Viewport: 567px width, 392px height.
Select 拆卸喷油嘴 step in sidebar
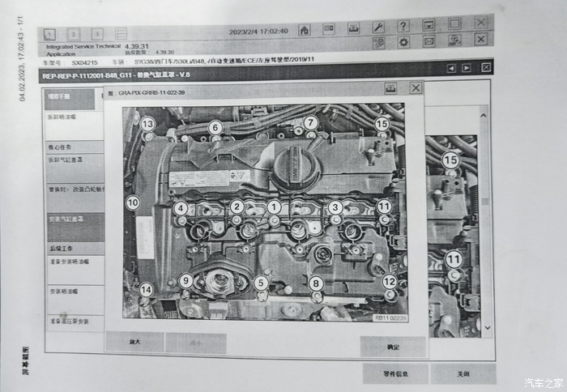point(75,126)
